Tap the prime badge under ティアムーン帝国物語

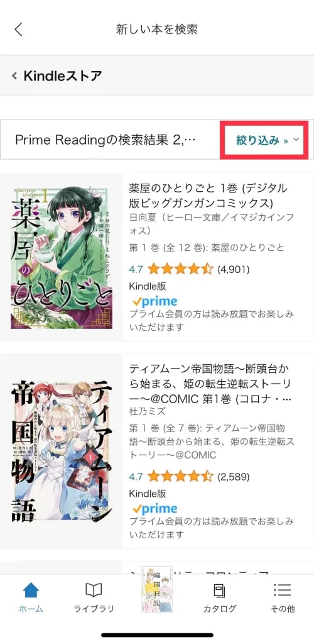155,508
